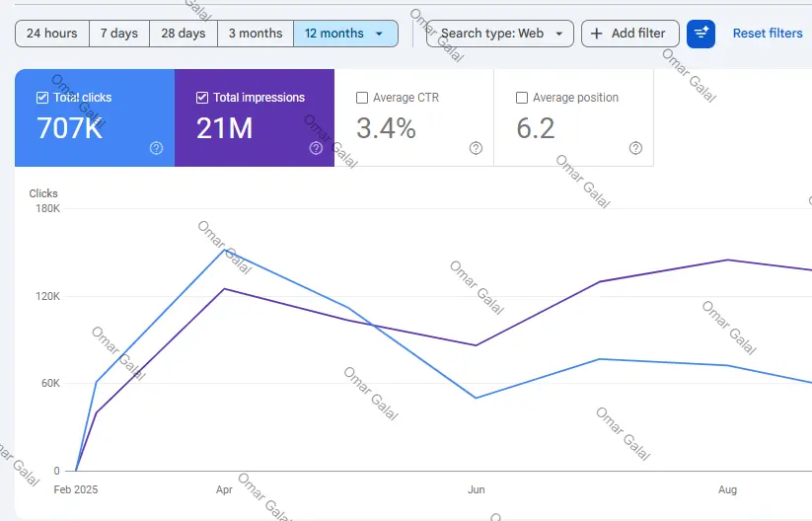Click the 21M total impressions value
Viewport: 812px width, 521px height.
pyautogui.click(x=224, y=128)
